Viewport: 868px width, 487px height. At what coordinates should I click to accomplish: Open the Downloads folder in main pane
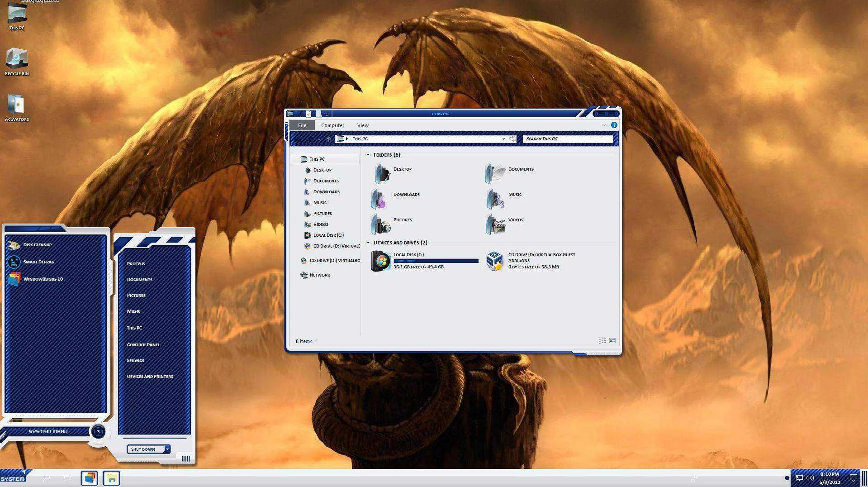395,199
